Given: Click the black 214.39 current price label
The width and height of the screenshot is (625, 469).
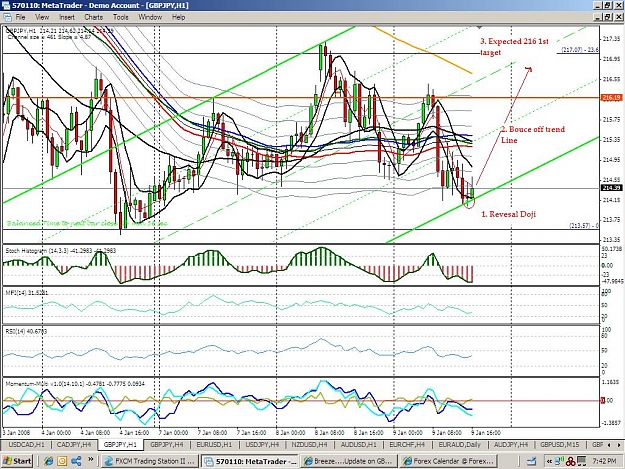Looking at the screenshot, I should [x=611, y=188].
